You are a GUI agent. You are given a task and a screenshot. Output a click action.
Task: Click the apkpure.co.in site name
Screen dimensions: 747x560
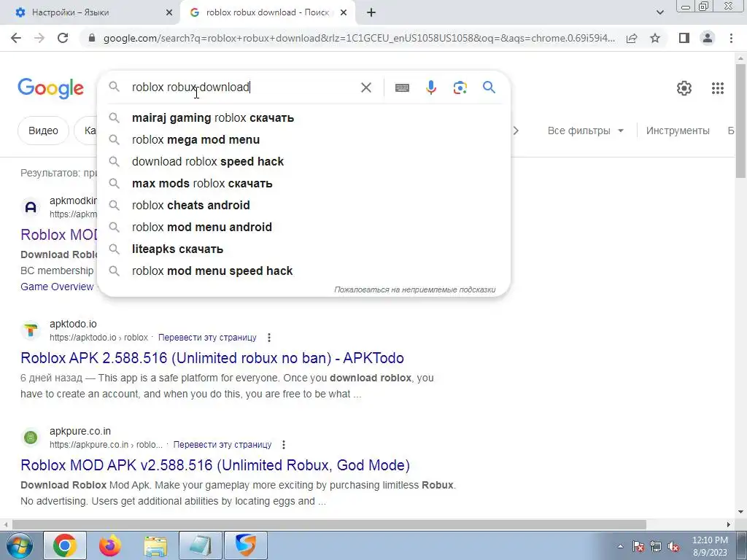80,431
